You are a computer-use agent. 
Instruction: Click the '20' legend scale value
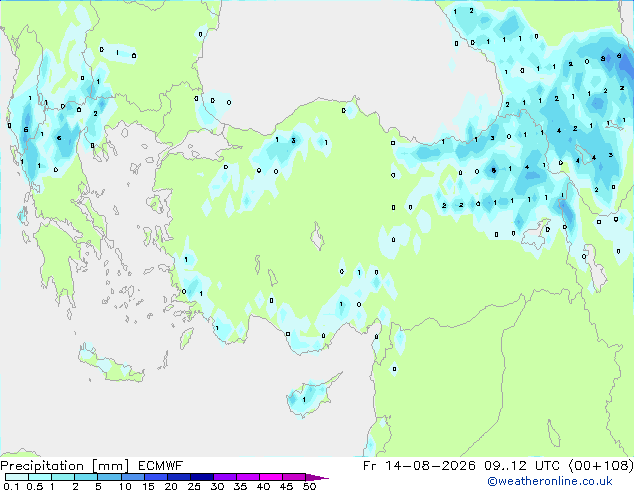click(171, 486)
